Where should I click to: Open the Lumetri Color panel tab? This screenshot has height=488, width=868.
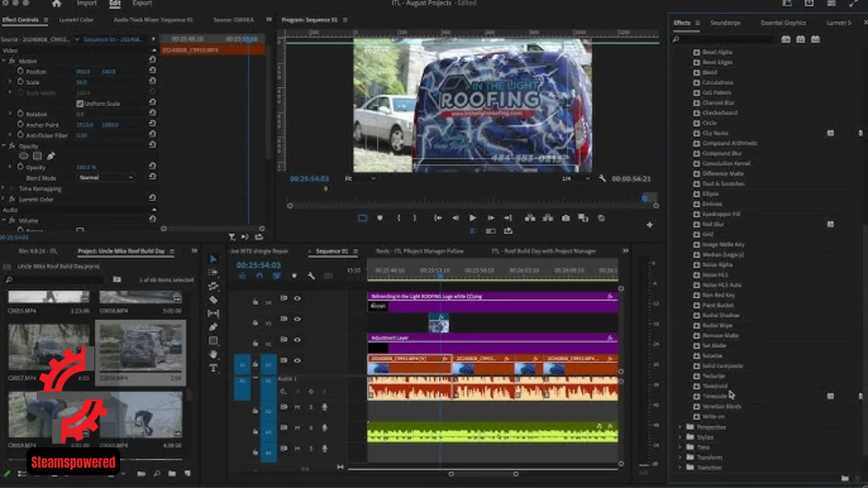[x=76, y=20]
